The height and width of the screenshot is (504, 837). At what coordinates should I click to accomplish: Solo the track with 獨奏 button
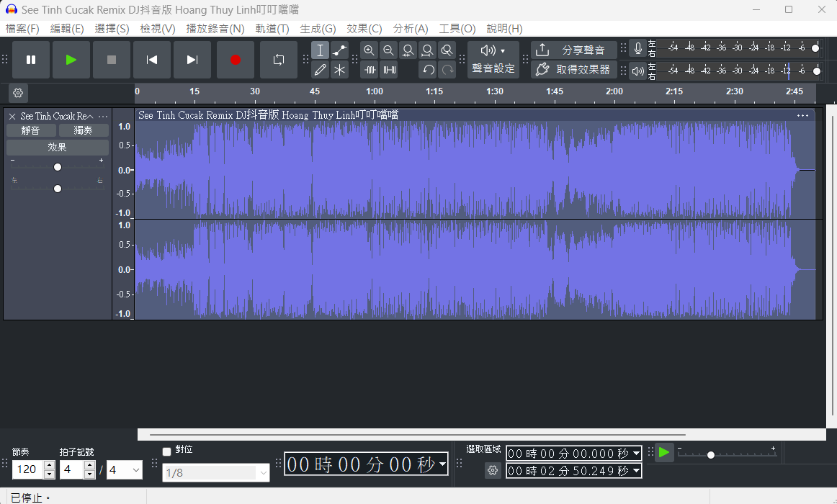[84, 130]
